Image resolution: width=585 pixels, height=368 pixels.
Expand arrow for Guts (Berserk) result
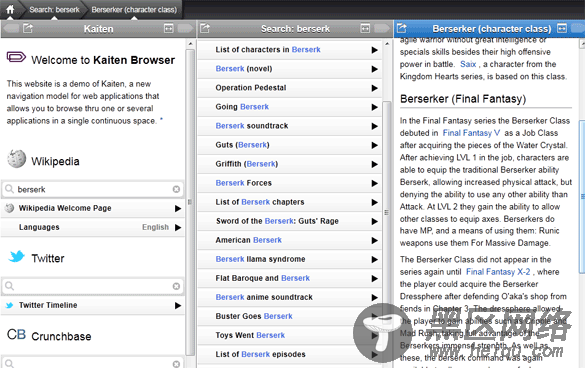374,145
